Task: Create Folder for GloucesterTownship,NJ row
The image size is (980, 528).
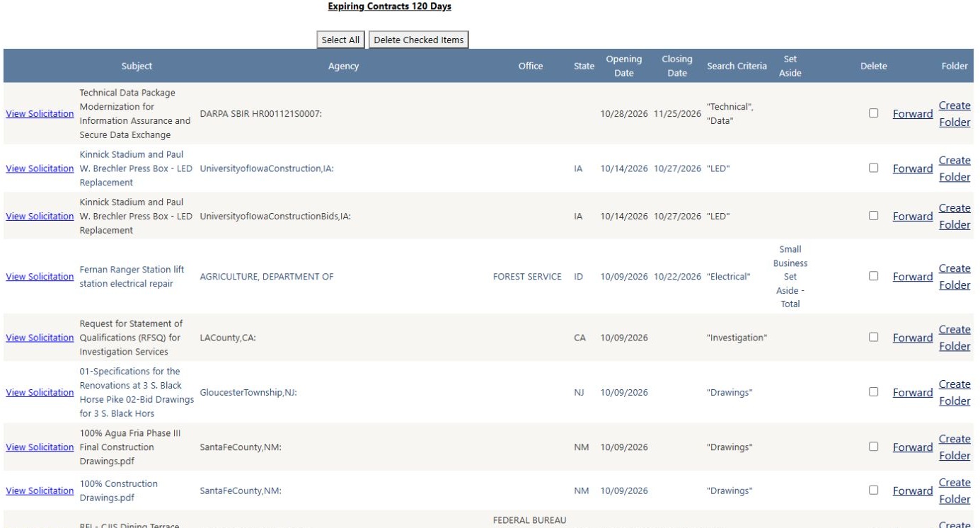Action: coord(955,393)
